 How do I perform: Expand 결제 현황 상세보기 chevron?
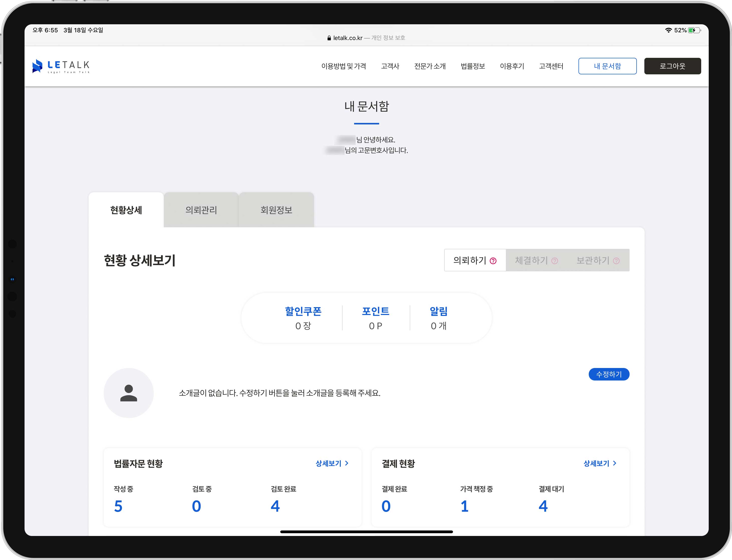615,463
